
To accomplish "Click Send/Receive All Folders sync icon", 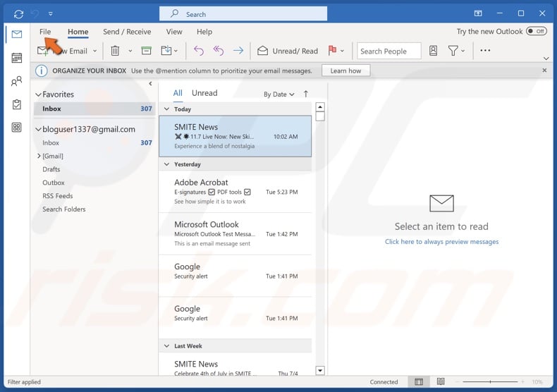I will (18, 14).
